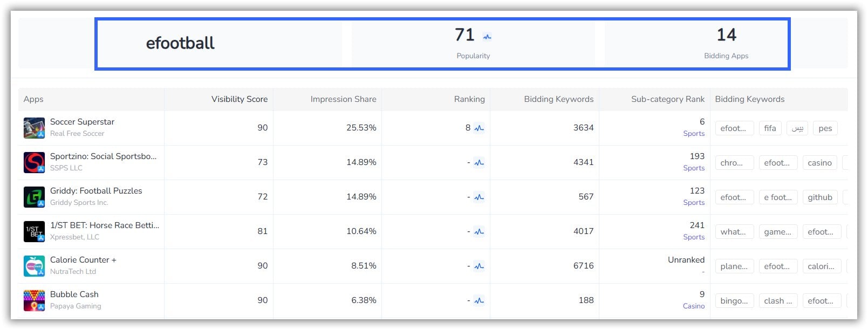This screenshot has height=330, width=868.
Task: Open Calorie Counter + app name
Action: (x=83, y=260)
